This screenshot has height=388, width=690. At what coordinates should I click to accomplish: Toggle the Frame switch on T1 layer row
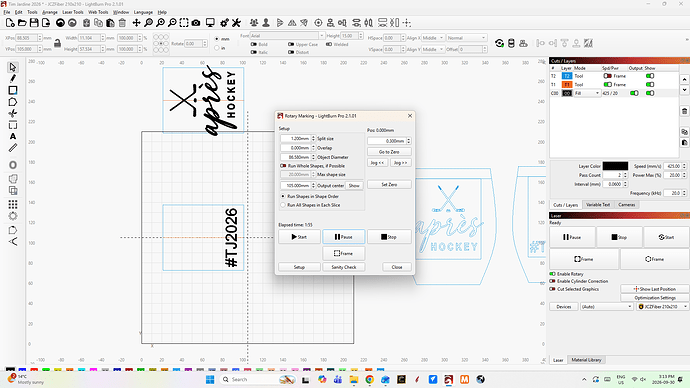pyautogui.click(x=608, y=84)
